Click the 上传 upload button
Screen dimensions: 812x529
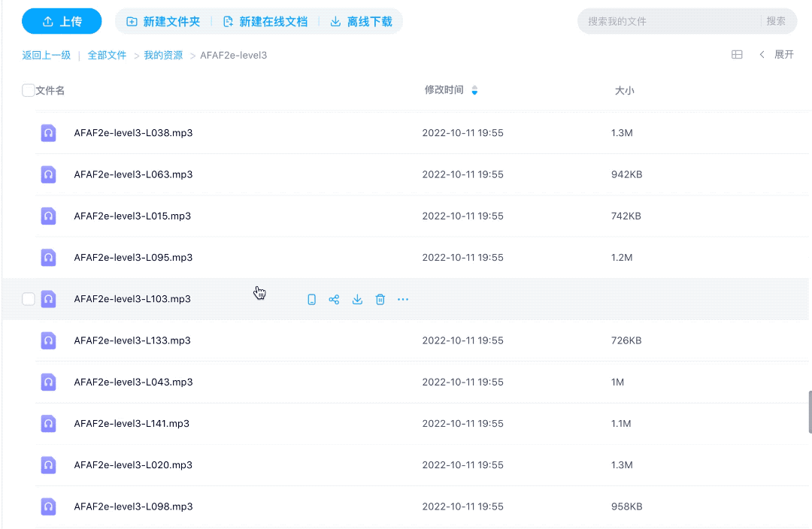62,21
